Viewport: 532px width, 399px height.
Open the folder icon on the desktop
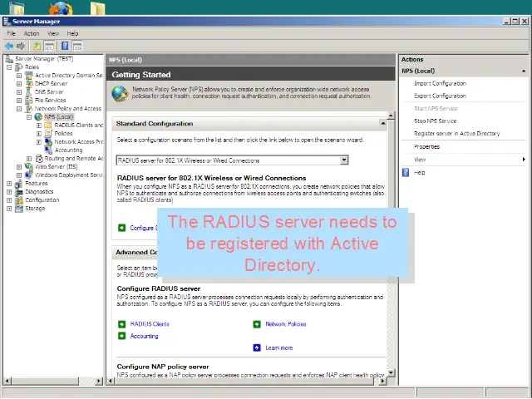click(x=98, y=8)
